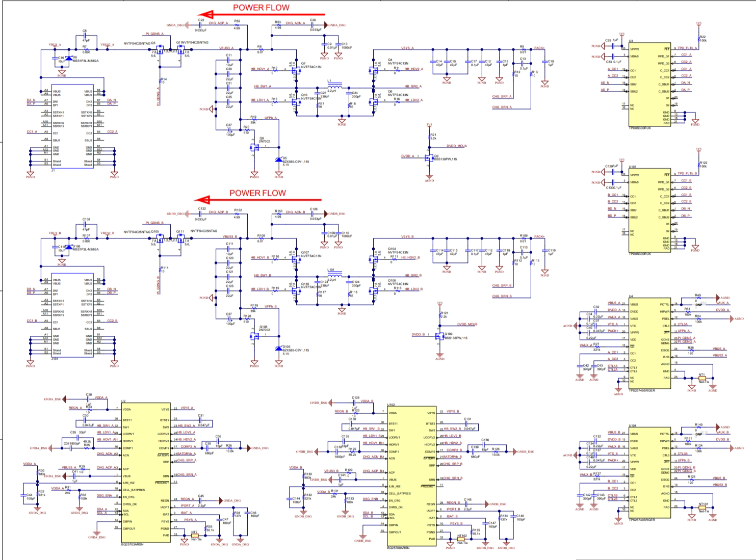The image size is (756, 560).
Task: Click the U3 TPD6S300RUK chip body
Action: pyautogui.click(x=649, y=84)
